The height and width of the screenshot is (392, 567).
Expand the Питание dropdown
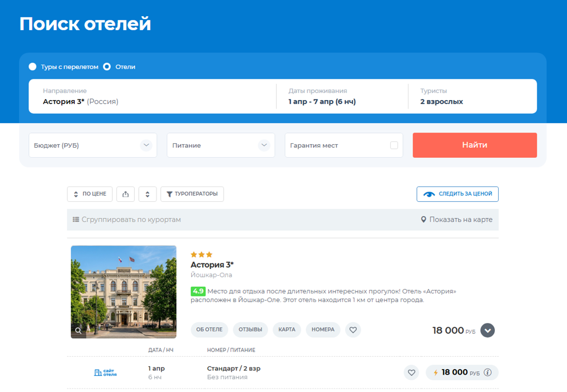220,145
